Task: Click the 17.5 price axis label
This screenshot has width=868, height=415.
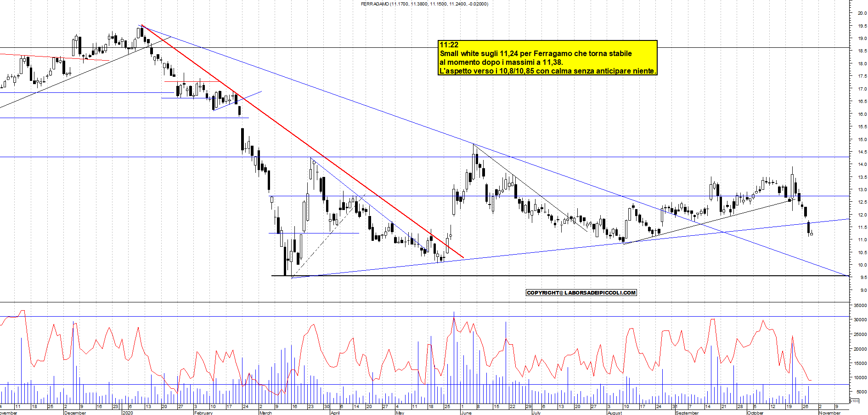Action: (862, 76)
